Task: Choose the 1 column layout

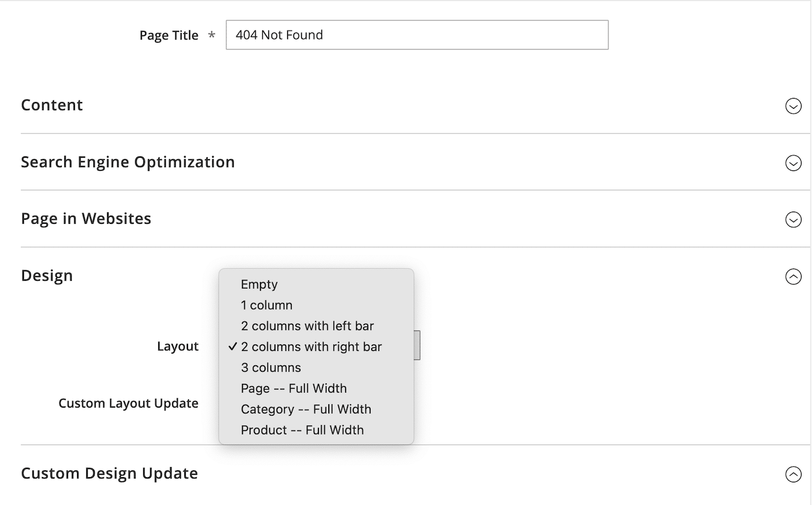Action: click(266, 305)
